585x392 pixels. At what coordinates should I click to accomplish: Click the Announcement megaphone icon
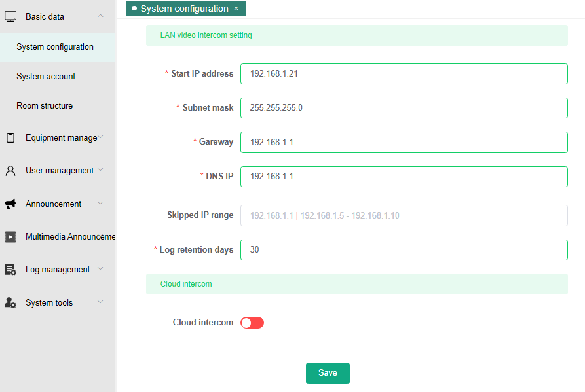tap(10, 204)
